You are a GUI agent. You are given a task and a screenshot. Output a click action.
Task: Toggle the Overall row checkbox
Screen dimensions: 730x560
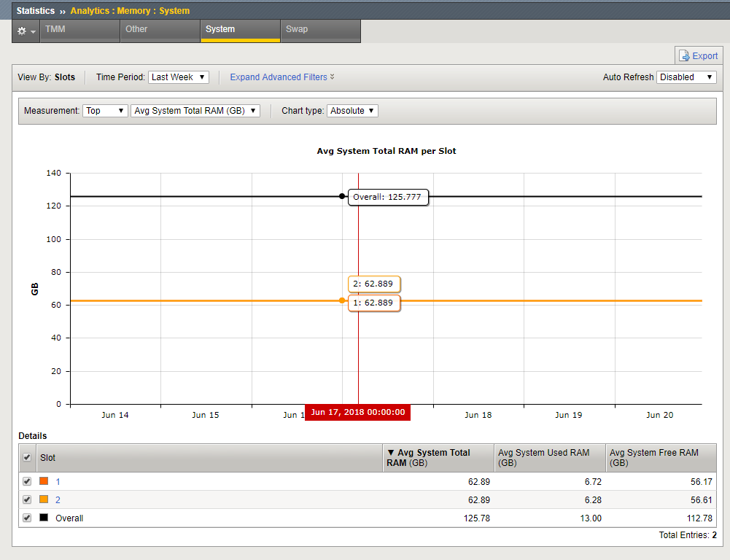28,518
